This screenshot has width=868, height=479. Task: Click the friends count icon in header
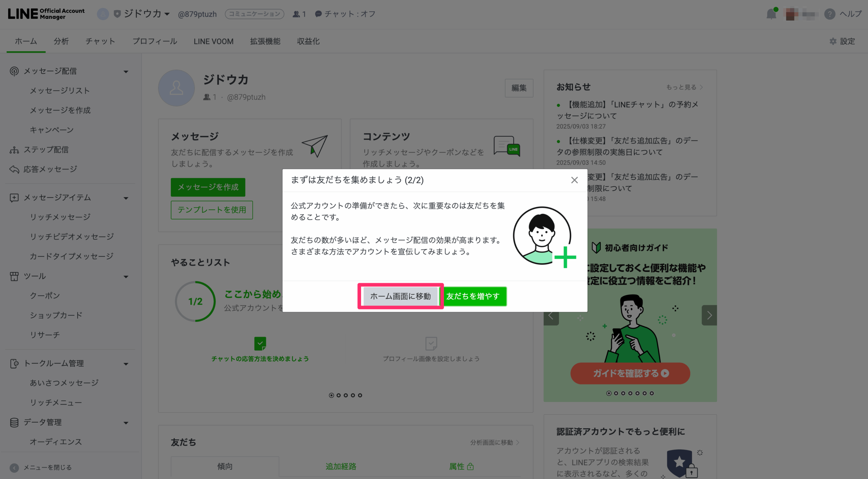[x=296, y=14]
